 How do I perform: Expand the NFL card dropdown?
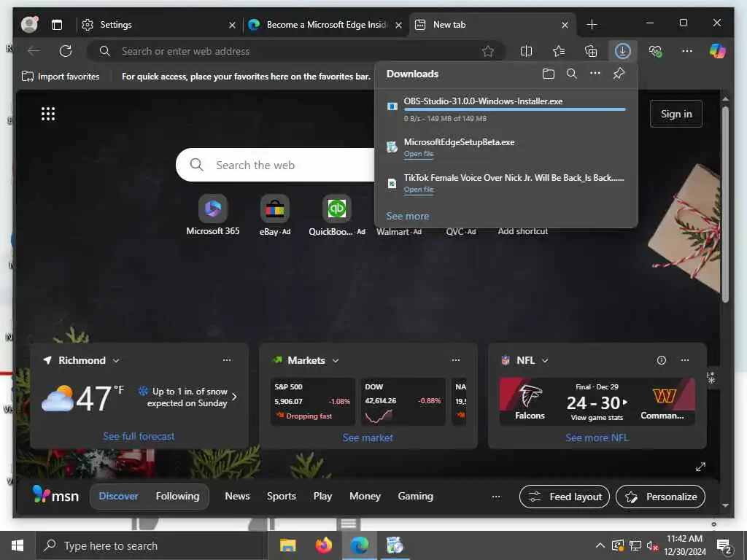tap(545, 361)
